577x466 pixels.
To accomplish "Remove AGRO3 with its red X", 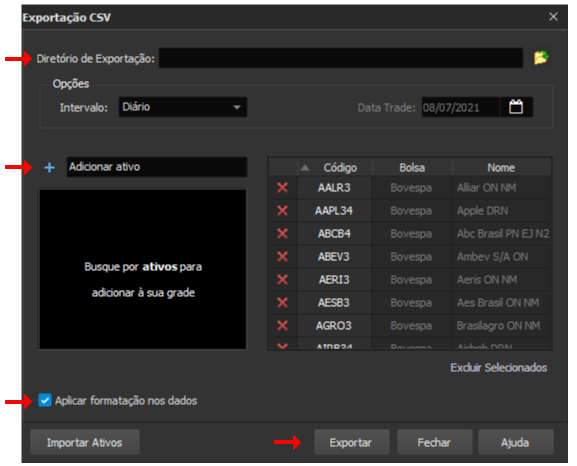I will point(282,325).
